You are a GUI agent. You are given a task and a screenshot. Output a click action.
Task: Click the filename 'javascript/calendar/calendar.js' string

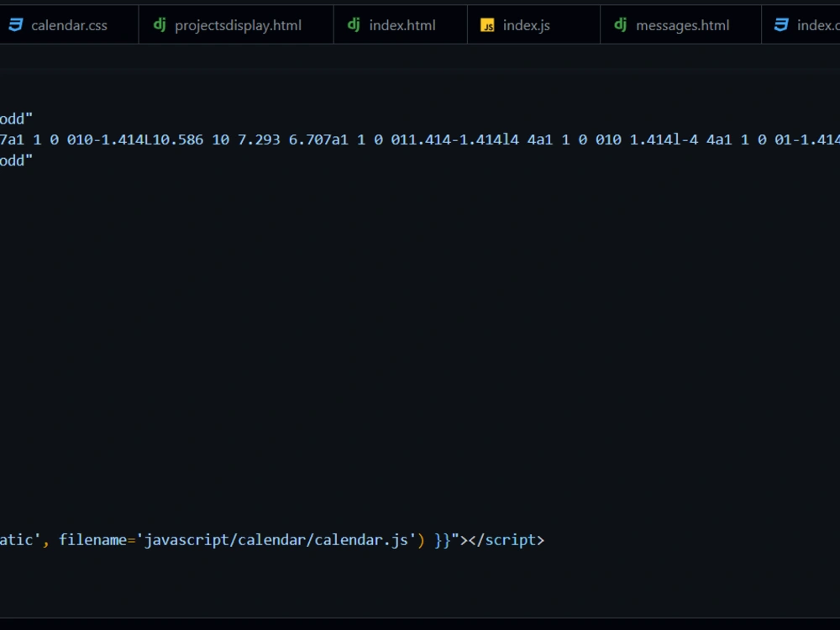[x=277, y=540]
